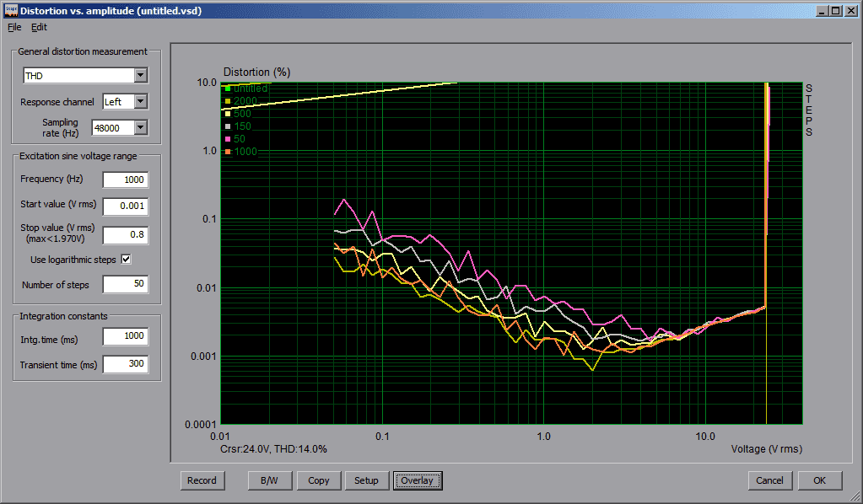Screen dimensions: 863x504
Task: Toggle the 'Use logarithmic steps' checkbox
Action: tap(127, 260)
